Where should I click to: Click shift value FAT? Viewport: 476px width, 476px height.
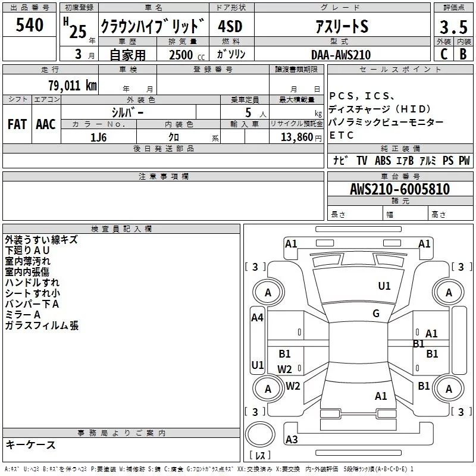[x=17, y=124]
